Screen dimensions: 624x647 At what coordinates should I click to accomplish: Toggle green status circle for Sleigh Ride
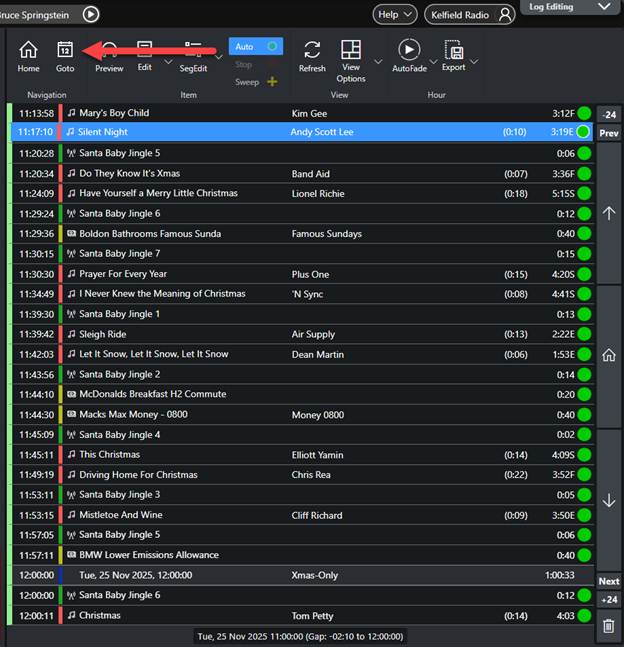584,334
